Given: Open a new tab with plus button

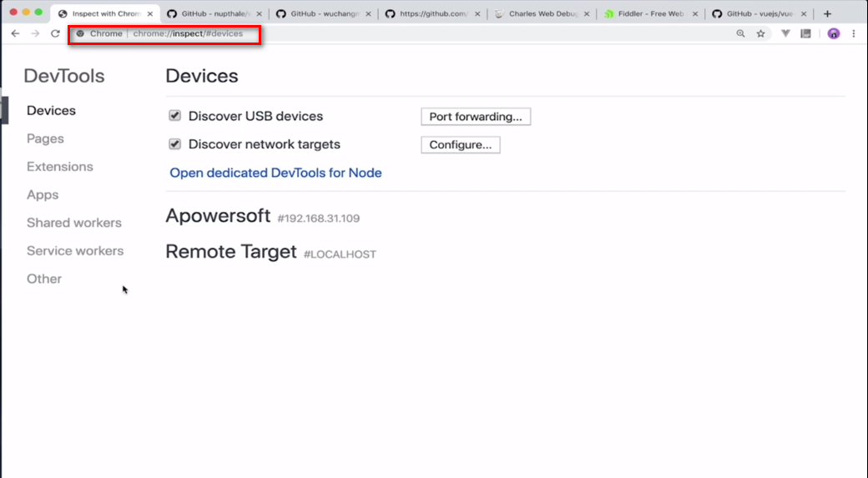Looking at the screenshot, I should 827,13.
